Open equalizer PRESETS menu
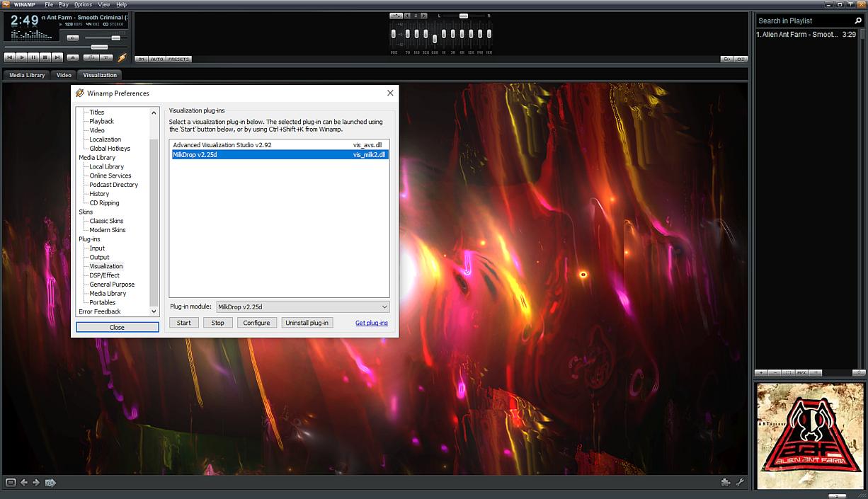 [178, 59]
